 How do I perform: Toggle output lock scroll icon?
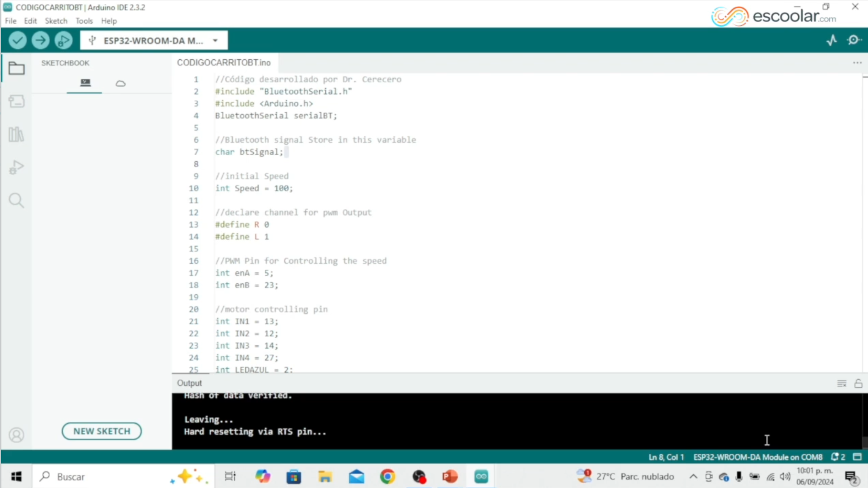pyautogui.click(x=858, y=383)
